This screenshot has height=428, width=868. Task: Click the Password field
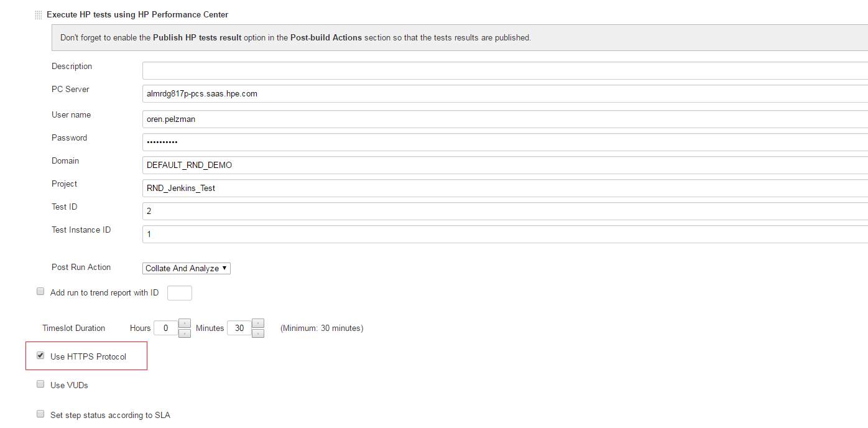(504, 142)
